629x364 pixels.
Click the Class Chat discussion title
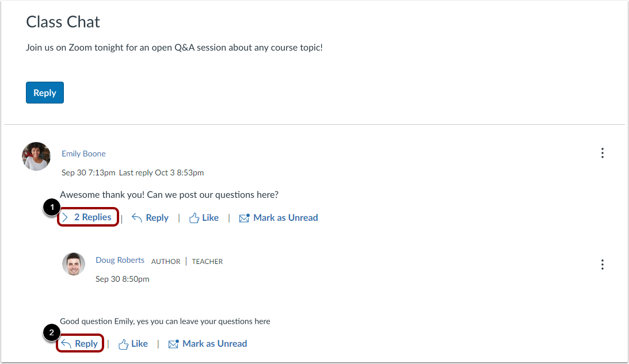(x=63, y=22)
